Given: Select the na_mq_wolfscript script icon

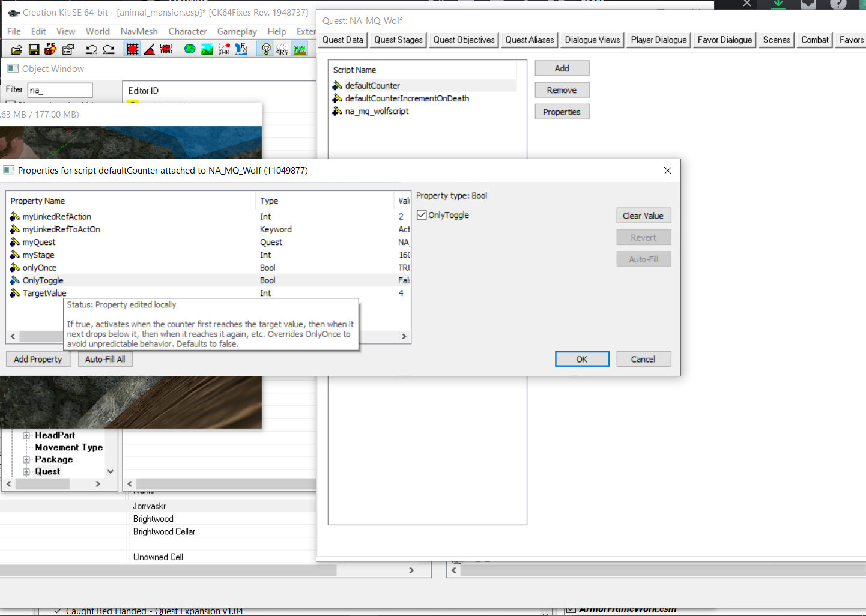Looking at the screenshot, I should click(338, 111).
